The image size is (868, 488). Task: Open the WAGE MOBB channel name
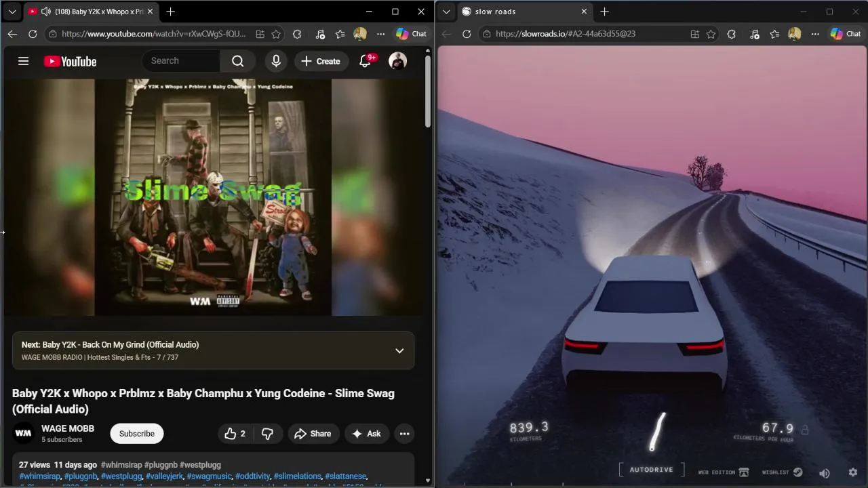tap(68, 428)
